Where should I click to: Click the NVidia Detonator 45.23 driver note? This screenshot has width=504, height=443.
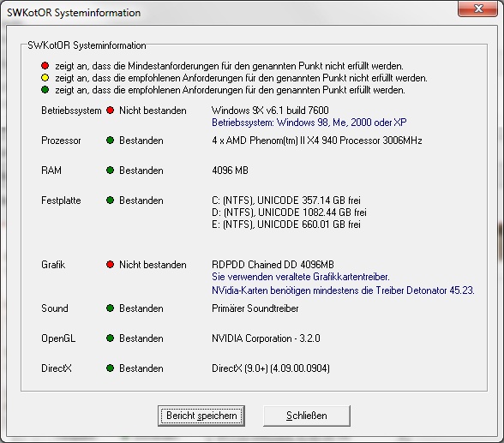click(343, 290)
